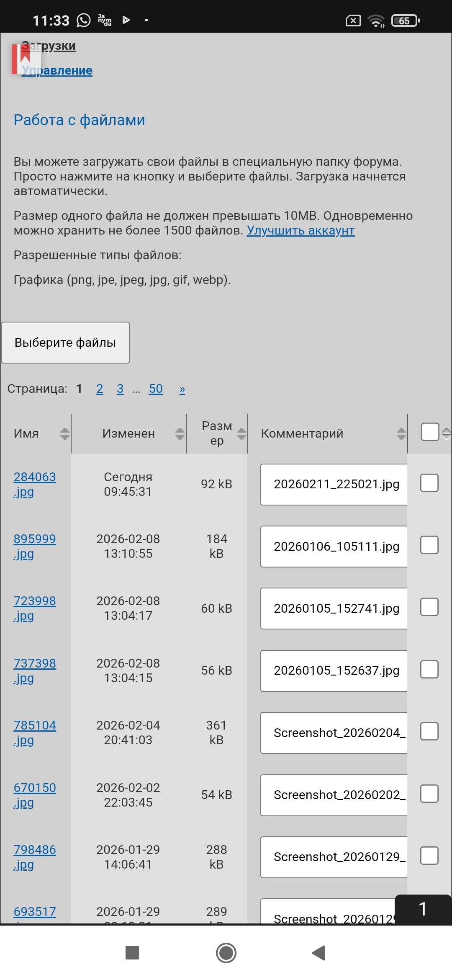452x980 pixels.
Task: Sort table by Имя column arrows
Action: (64, 433)
